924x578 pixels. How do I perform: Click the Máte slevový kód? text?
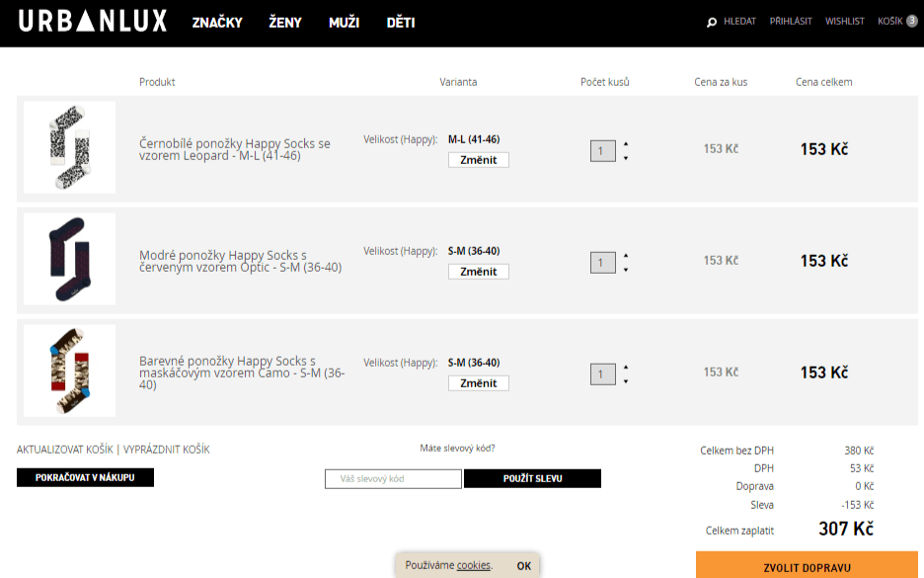coord(457,449)
